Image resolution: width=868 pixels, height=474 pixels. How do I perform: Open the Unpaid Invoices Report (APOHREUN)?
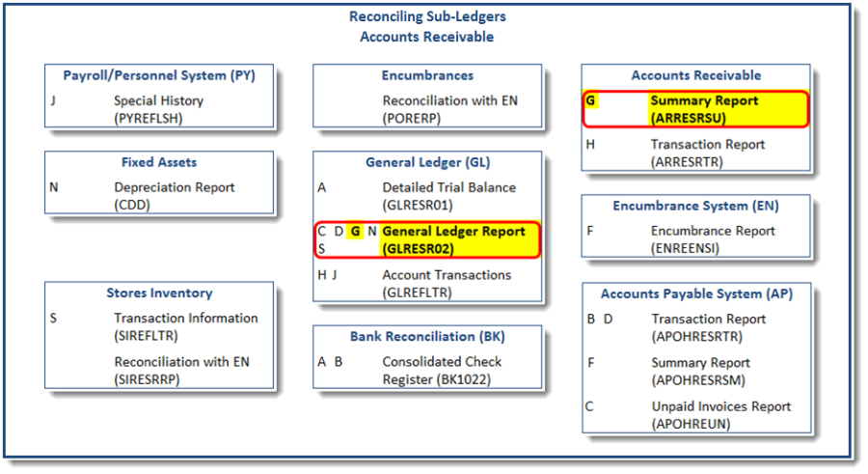[x=720, y=415]
